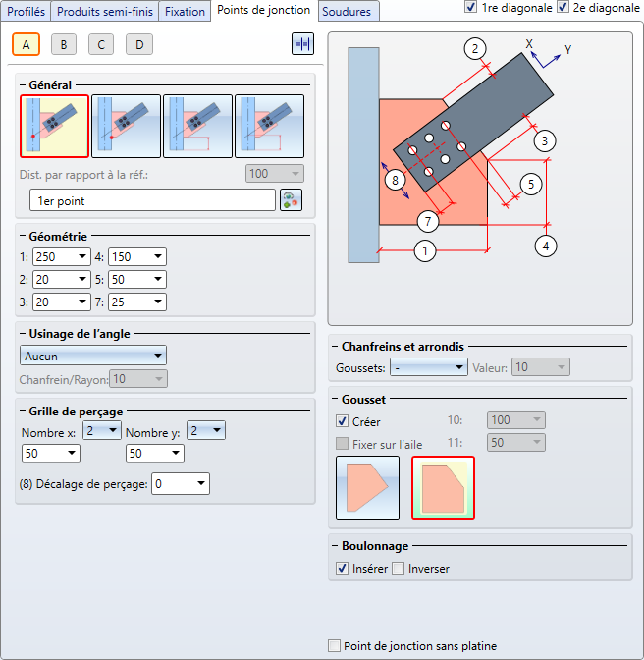Image resolution: width=644 pixels, height=660 pixels.
Task: Switch to the Fixation tab
Action: [185, 12]
